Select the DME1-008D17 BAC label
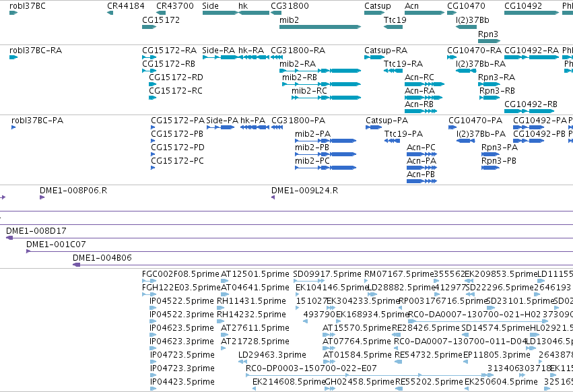 coord(36,231)
